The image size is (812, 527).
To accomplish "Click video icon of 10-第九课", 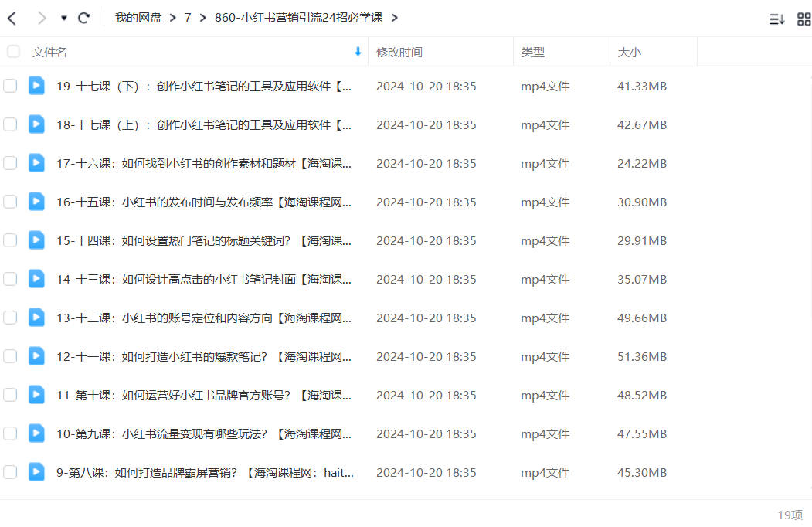I will (36, 433).
